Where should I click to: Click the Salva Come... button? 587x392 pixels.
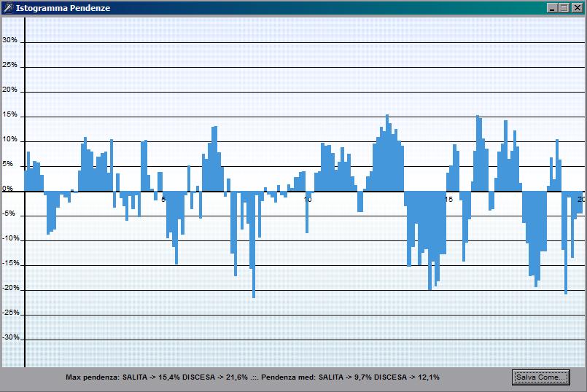[540, 377]
